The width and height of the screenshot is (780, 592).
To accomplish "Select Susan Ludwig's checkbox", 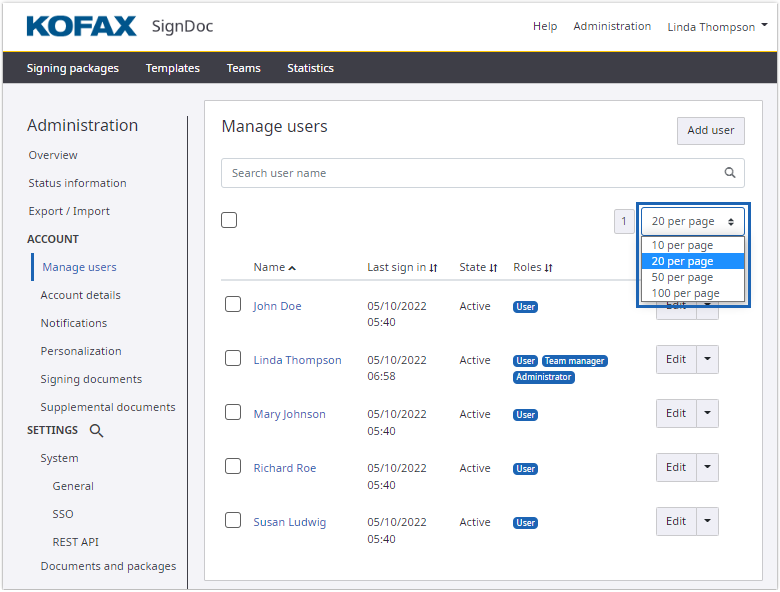I will (x=233, y=520).
